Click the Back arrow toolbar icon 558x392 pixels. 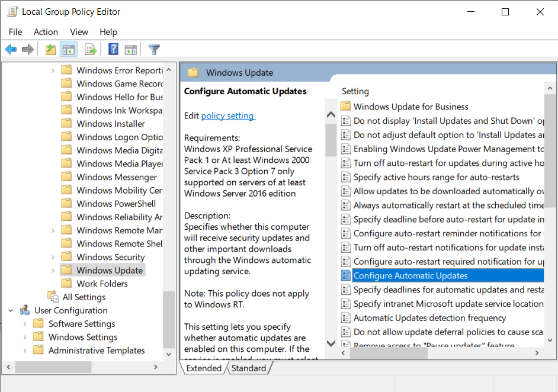(11, 50)
